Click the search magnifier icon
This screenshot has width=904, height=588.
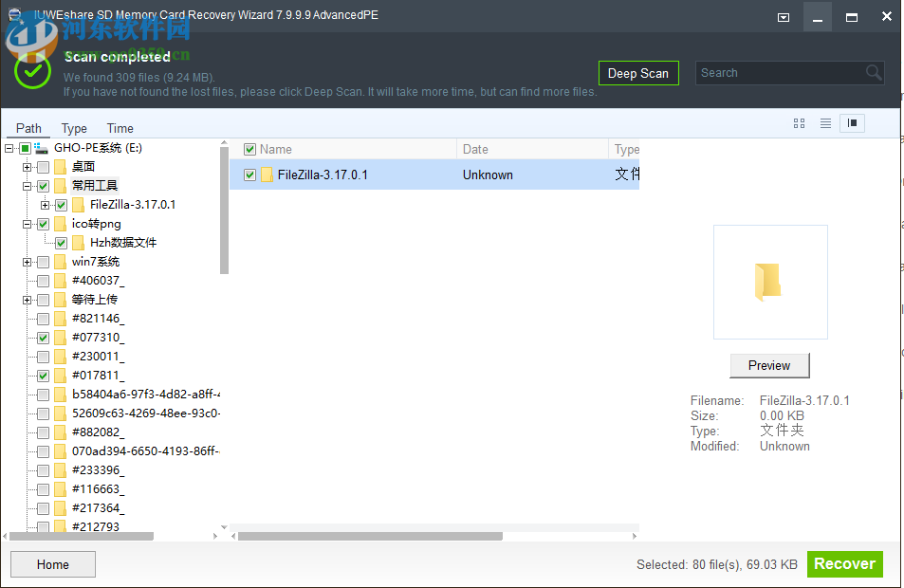(873, 72)
